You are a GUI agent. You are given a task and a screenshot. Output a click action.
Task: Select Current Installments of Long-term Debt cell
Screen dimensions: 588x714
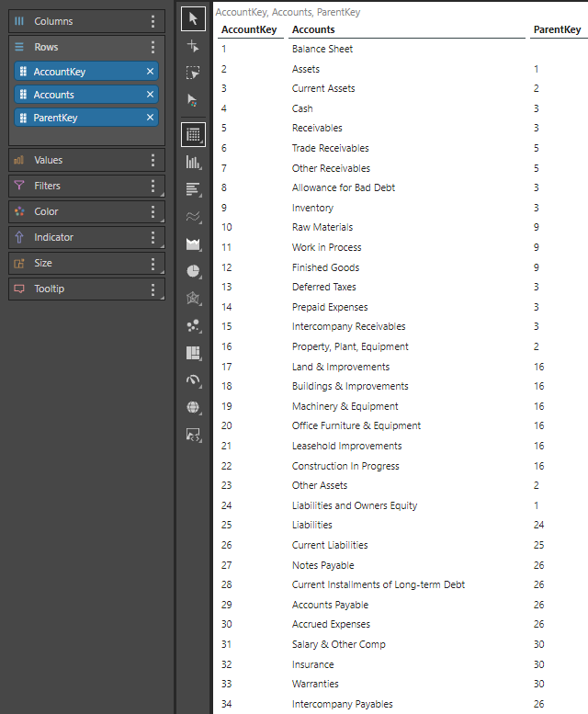tap(379, 584)
